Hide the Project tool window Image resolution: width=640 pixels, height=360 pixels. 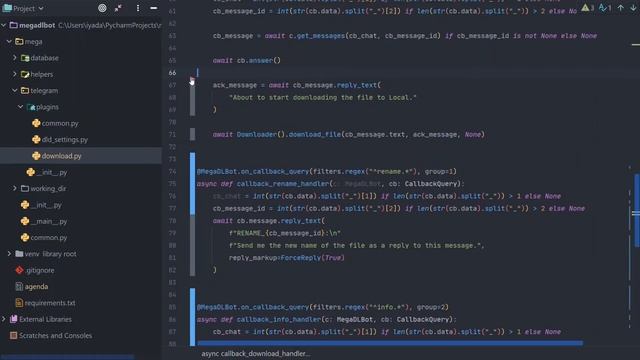pyautogui.click(x=153, y=8)
